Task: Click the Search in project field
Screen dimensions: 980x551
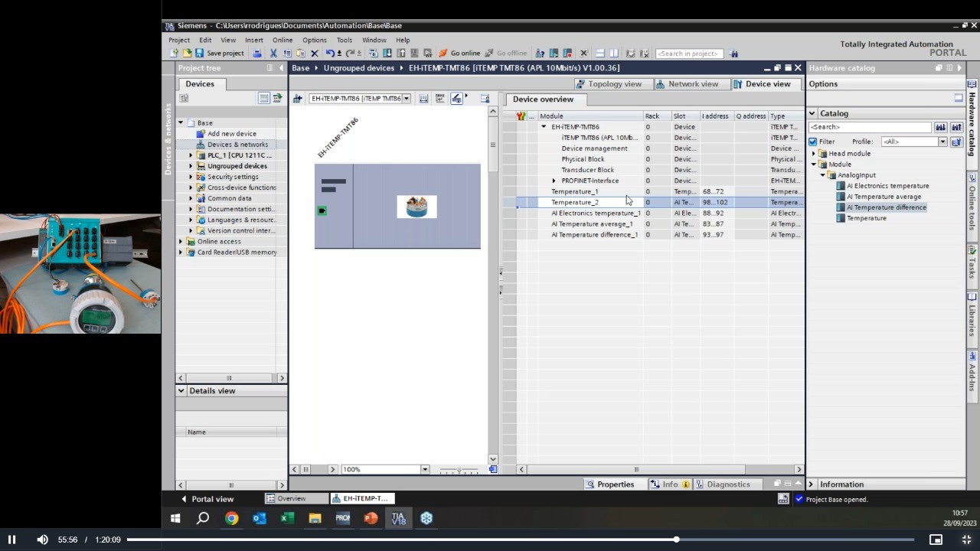Action: pos(688,54)
